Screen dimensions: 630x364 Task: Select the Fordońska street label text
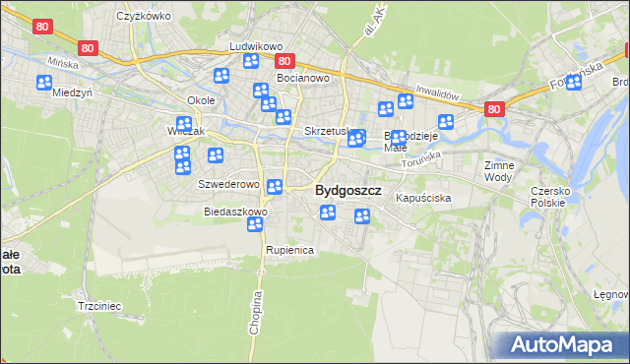point(576,76)
